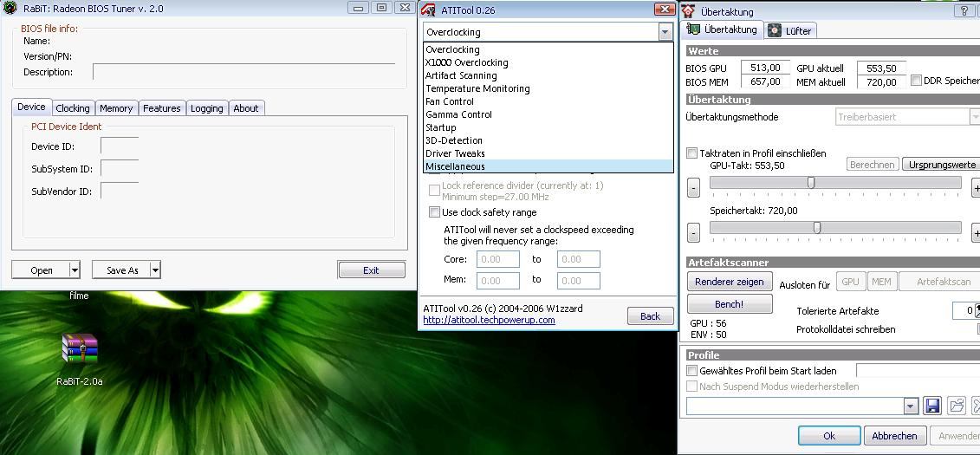Select first Overclocking entry in the list
The height and width of the screenshot is (455, 980).
click(x=548, y=49)
